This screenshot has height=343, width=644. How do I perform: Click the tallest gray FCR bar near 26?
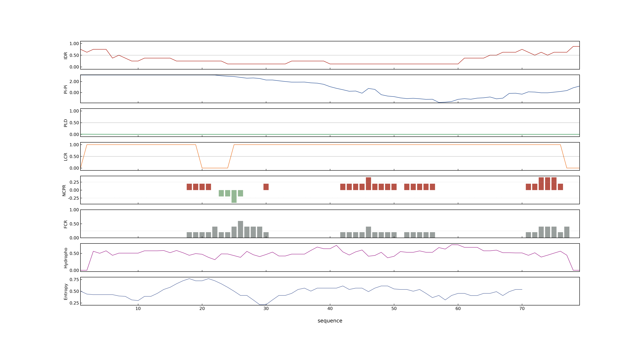(240, 229)
